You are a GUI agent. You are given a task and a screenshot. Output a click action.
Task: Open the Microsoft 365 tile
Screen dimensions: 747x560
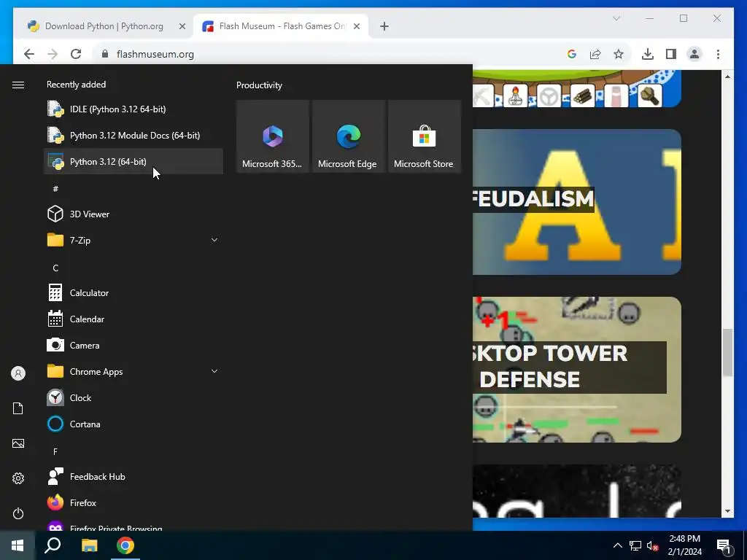click(273, 136)
